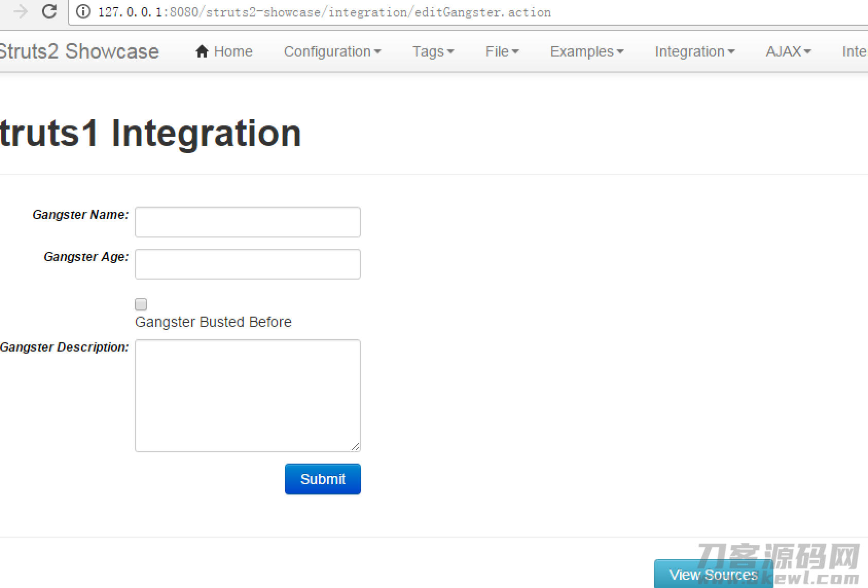Screen dimensions: 868x588
Task: Expand the AJAX dropdown menu
Action: tap(788, 51)
